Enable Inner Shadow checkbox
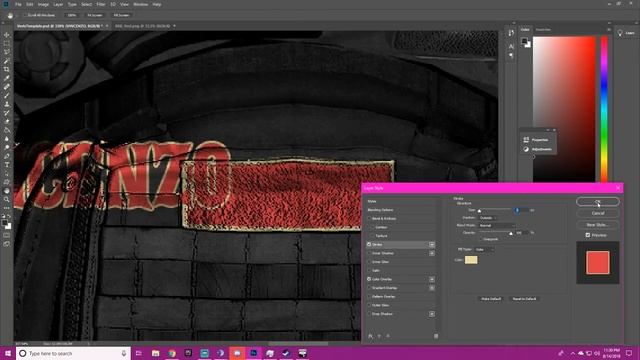 point(369,253)
